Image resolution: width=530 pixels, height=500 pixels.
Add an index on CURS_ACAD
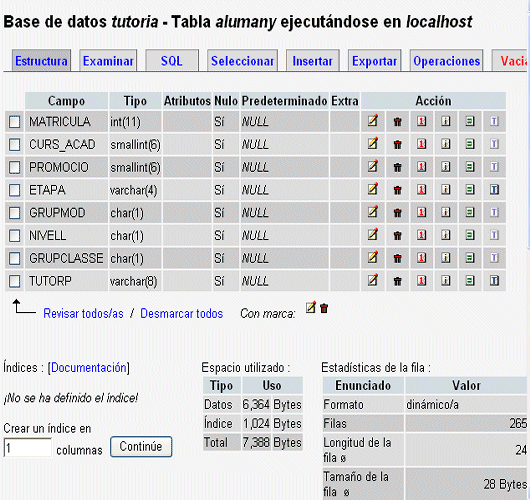pyautogui.click(x=446, y=144)
